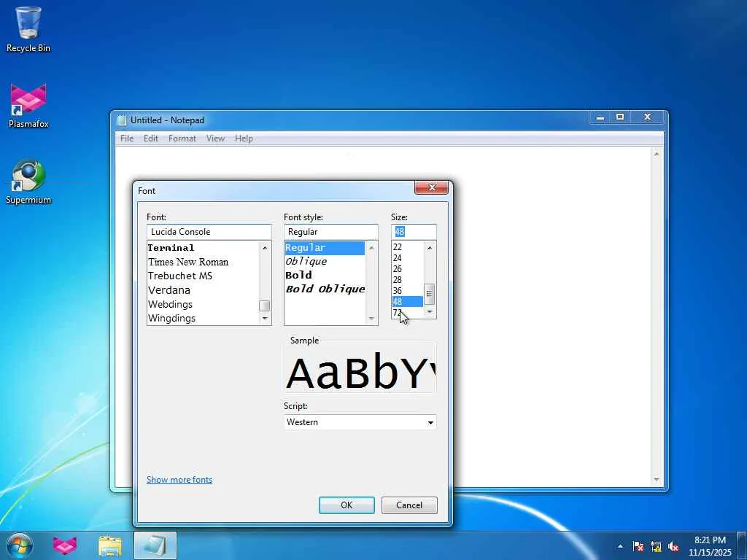Open the File menu in Notepad
This screenshot has width=747, height=560.
[127, 139]
